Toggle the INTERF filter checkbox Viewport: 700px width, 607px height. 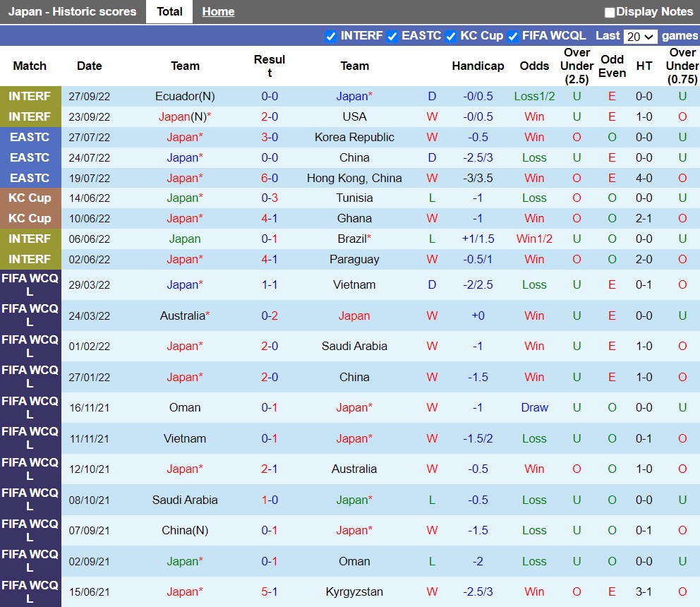[330, 37]
